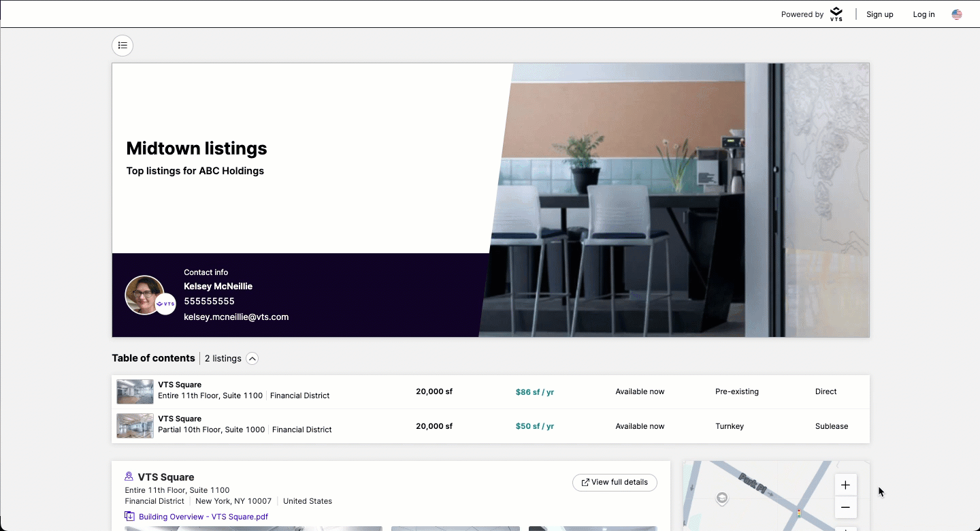Click the Sublease lease type cell
This screenshot has width=980, height=531.
tap(832, 426)
